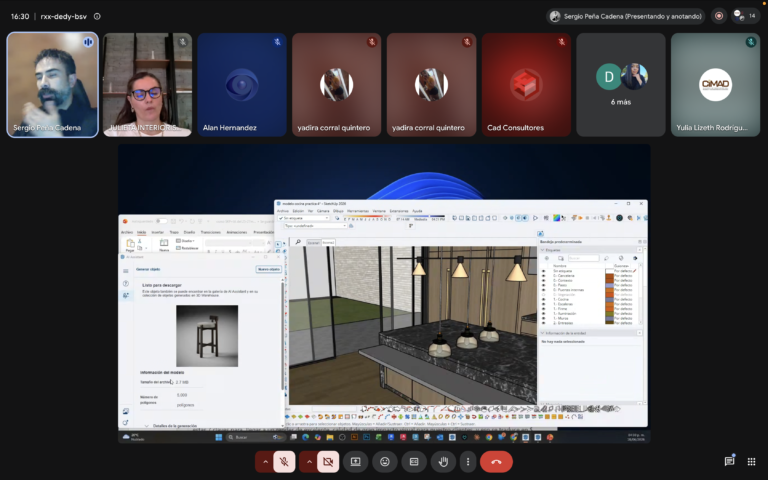Click the AI Assistant image gallery sidebar icon

(126, 411)
